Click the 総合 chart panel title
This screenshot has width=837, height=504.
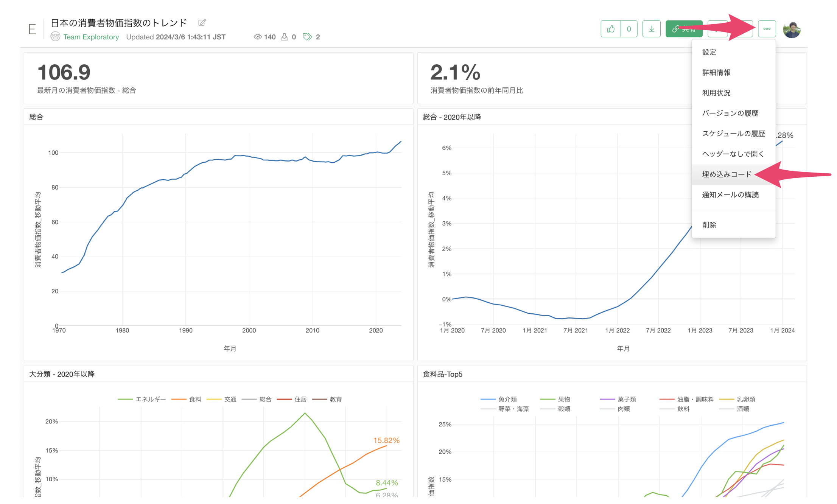(x=36, y=117)
